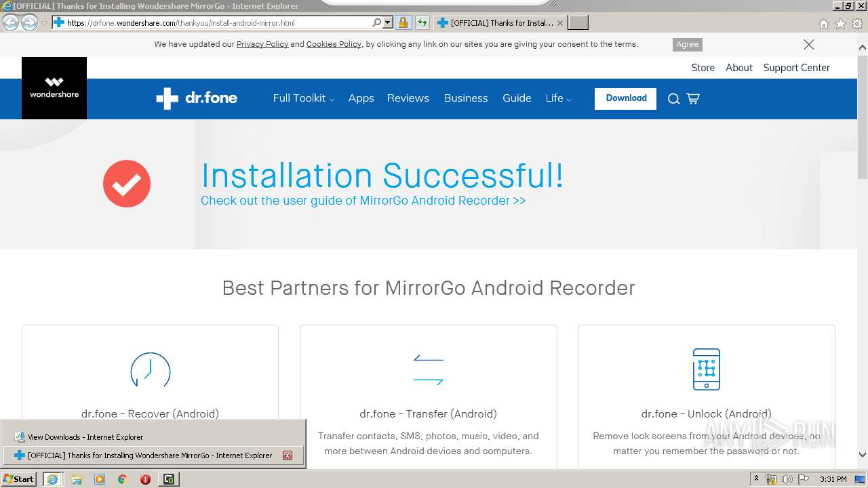Click the taskbar clock 3:31 PM

pos(833,479)
